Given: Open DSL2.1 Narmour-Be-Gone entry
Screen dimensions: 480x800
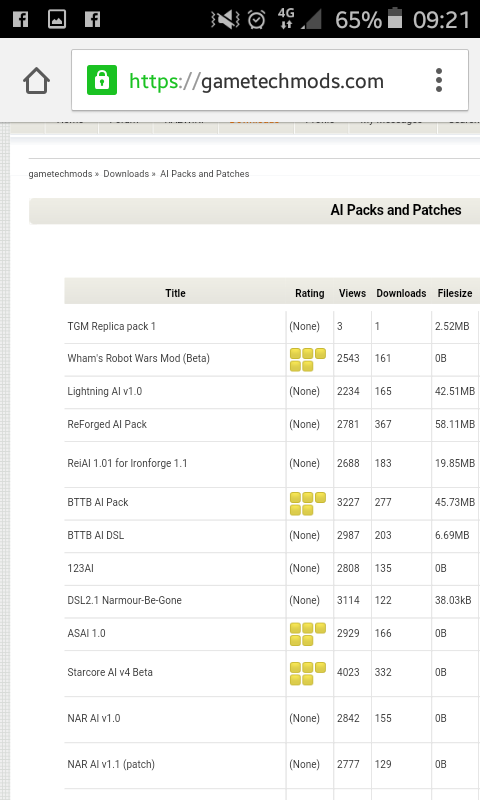Looking at the screenshot, I should (x=124, y=600).
